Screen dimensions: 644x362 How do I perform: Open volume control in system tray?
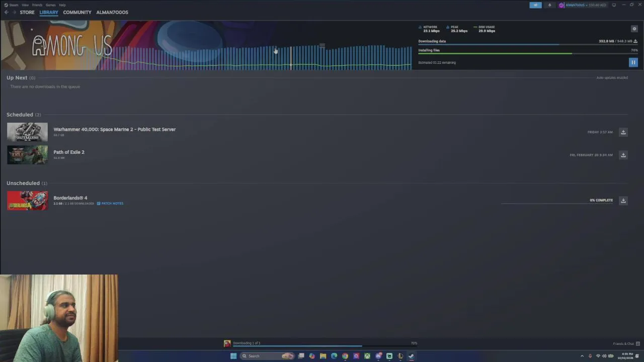click(604, 356)
